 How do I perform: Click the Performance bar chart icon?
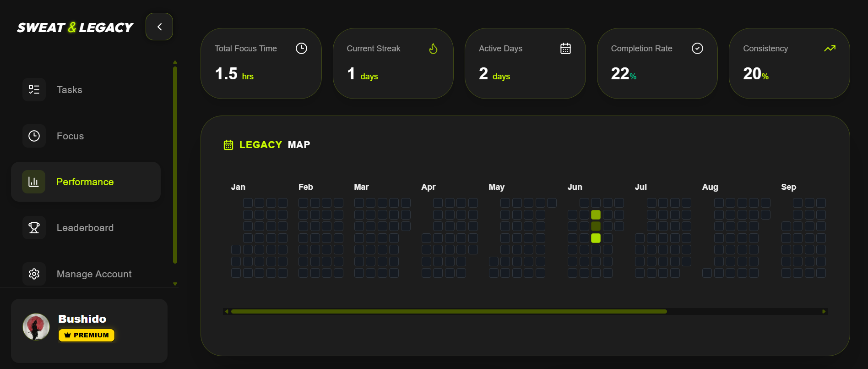[x=34, y=182]
